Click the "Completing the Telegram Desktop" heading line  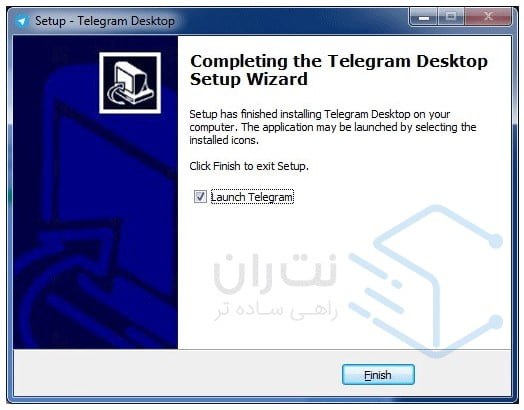tap(339, 61)
